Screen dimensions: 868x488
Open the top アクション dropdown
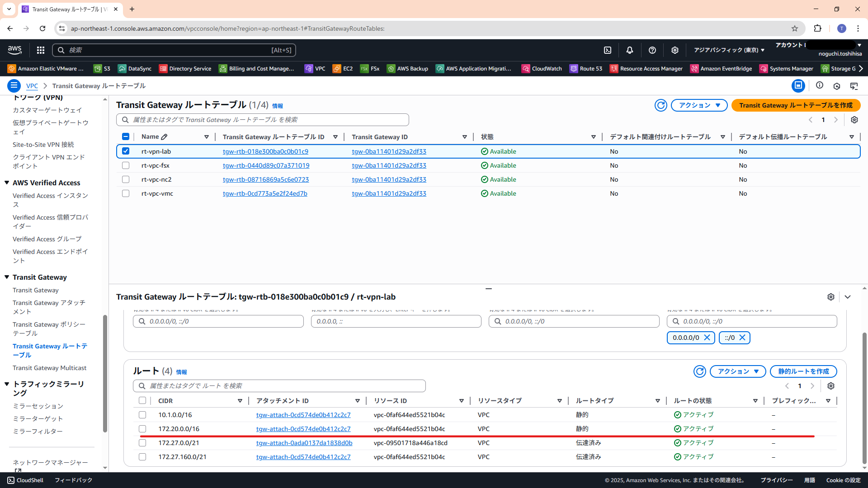point(699,105)
